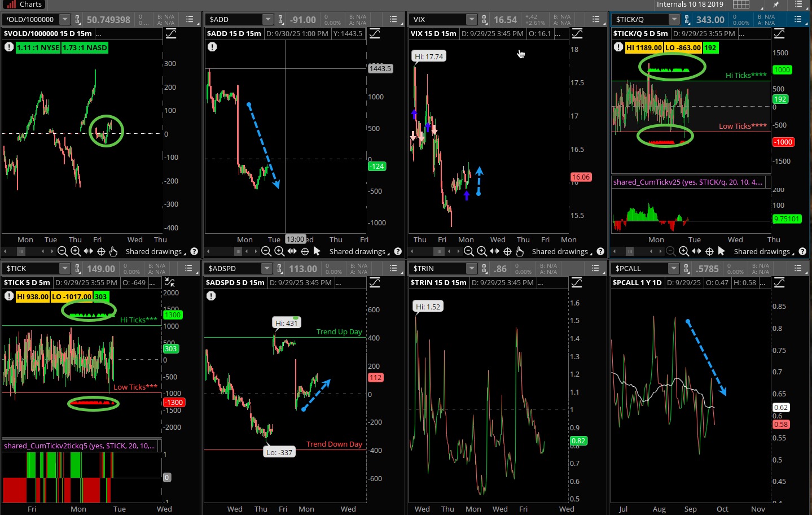Open the $PCALL symbol dropdown arrow

point(674,269)
